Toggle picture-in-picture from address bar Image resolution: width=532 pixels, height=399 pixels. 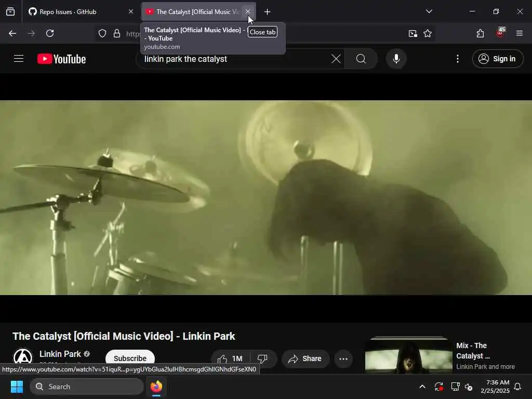click(413, 33)
